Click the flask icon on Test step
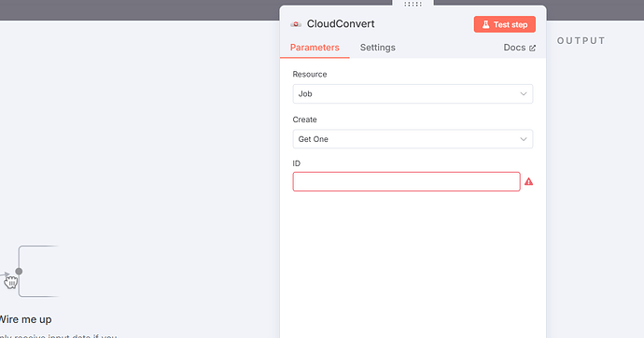This screenshot has height=338, width=644. pyautogui.click(x=485, y=24)
